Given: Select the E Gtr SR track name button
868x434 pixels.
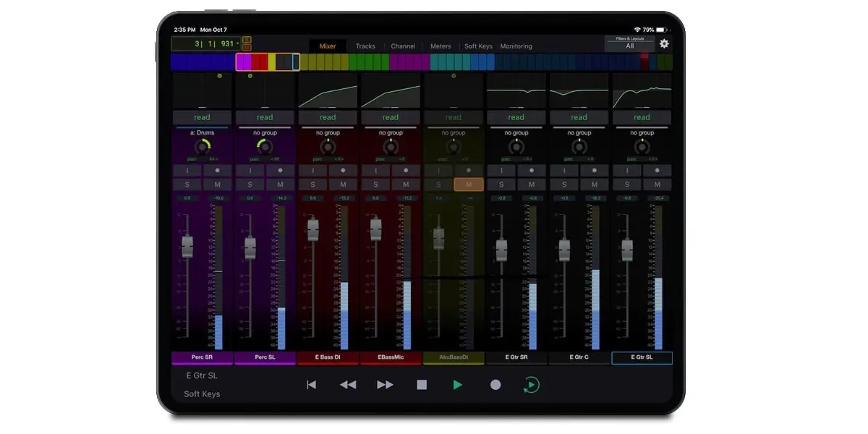Looking at the screenshot, I should click(x=516, y=357).
